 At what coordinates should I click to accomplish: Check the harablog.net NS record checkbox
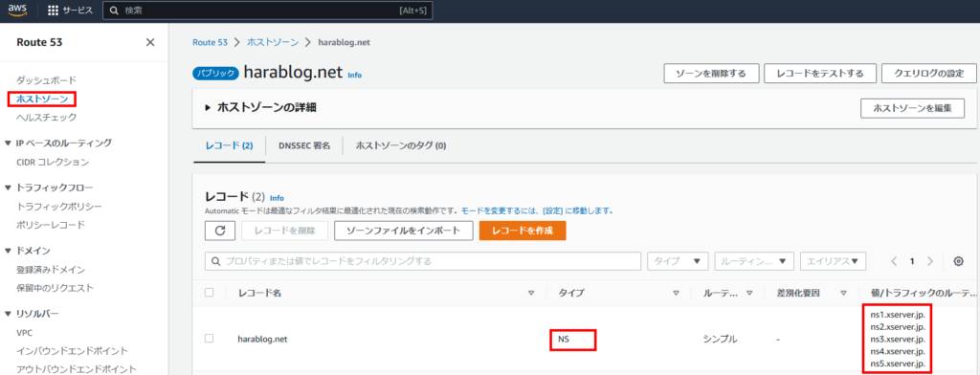(210, 338)
